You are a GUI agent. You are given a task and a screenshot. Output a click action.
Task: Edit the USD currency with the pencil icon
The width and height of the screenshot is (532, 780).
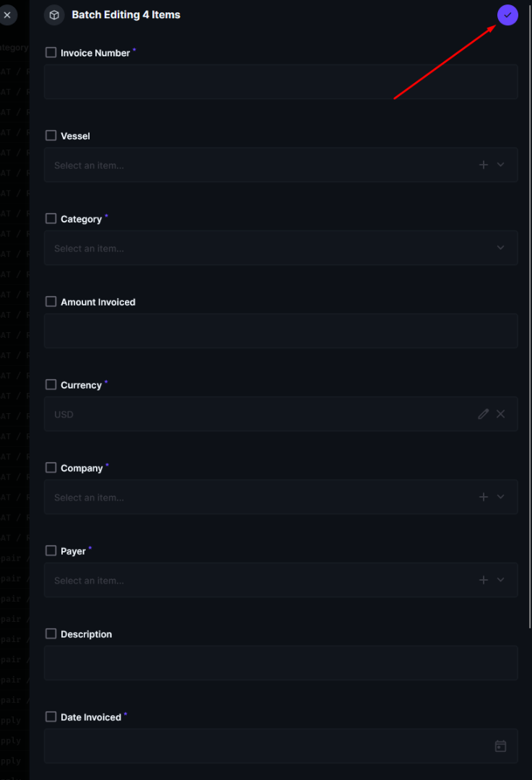coord(483,414)
